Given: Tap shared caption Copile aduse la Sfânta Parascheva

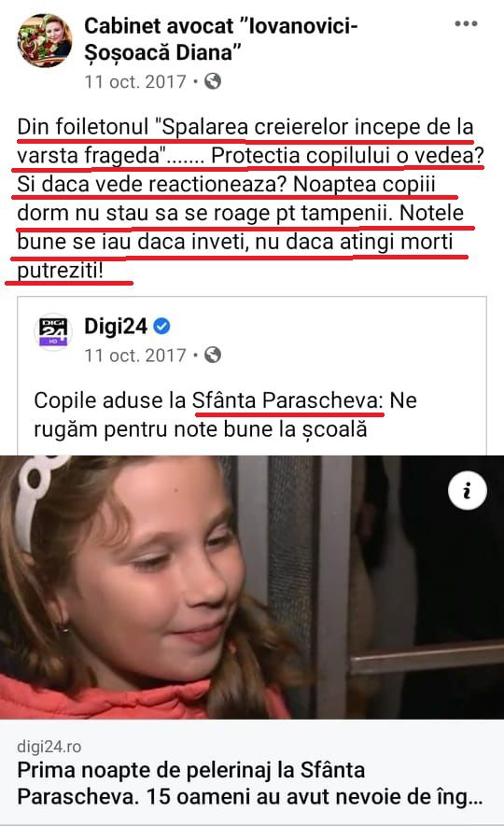Looking at the screenshot, I should pos(226,415).
